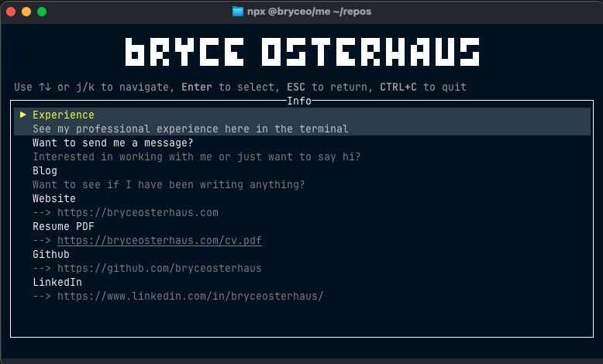The width and height of the screenshot is (603, 364).
Task: Click the github.com/bryceosterhaus URL
Action: click(x=159, y=268)
